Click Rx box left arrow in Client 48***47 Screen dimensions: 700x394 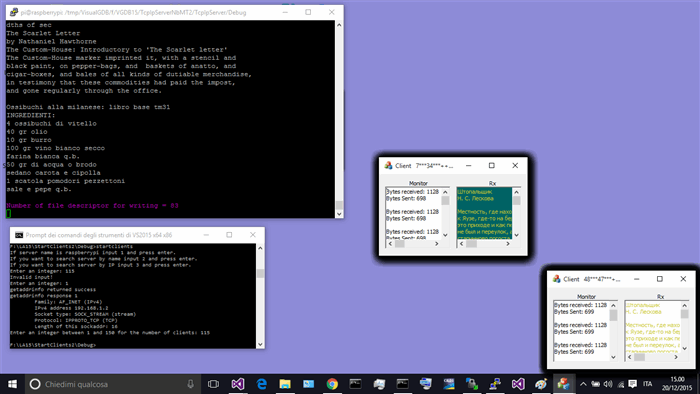(x=629, y=357)
